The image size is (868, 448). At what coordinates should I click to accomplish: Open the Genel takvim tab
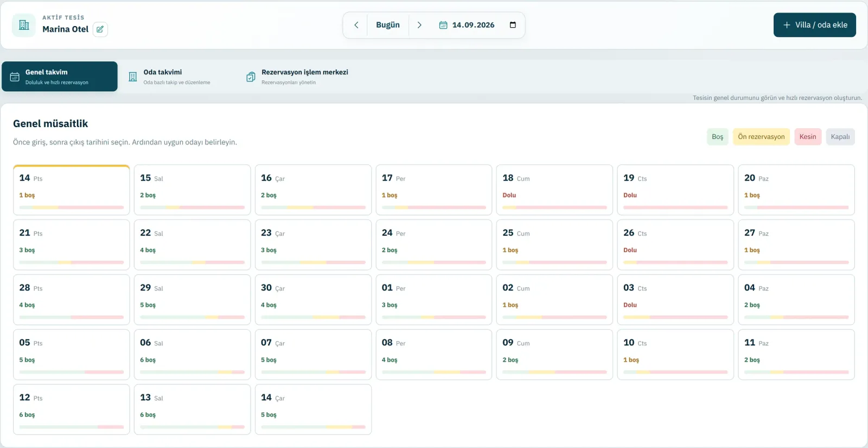coord(60,77)
